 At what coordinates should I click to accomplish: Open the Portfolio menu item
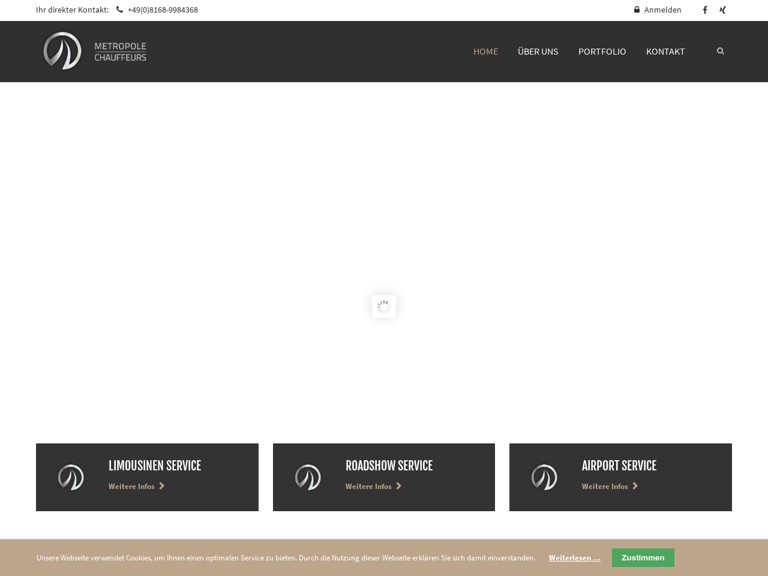pos(602,51)
